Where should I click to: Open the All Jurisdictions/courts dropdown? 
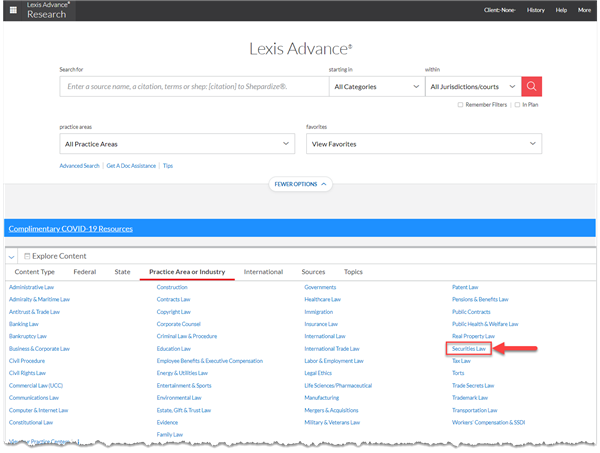pos(473,86)
